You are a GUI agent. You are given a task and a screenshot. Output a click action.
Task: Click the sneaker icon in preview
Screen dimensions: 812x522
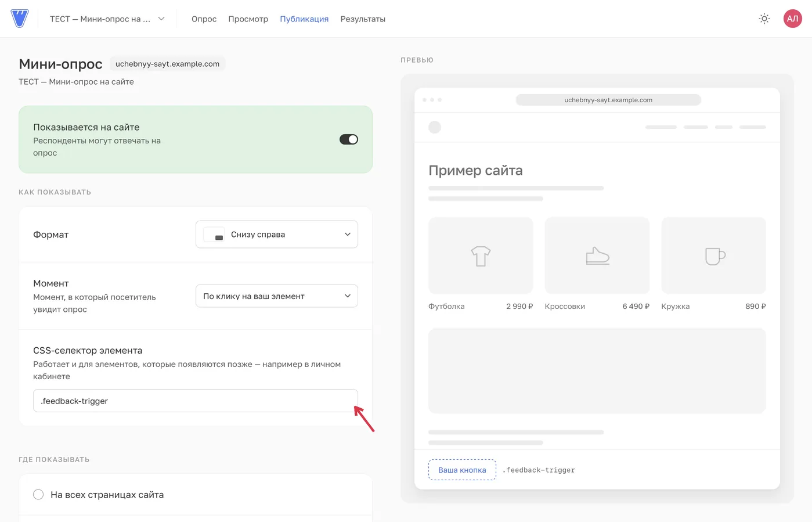pos(597,256)
